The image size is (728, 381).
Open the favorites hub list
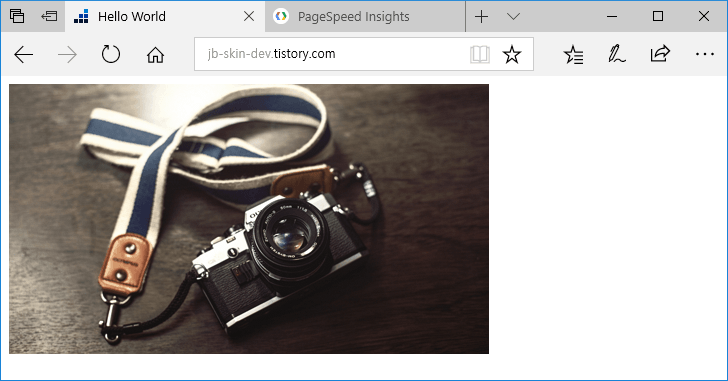573,55
